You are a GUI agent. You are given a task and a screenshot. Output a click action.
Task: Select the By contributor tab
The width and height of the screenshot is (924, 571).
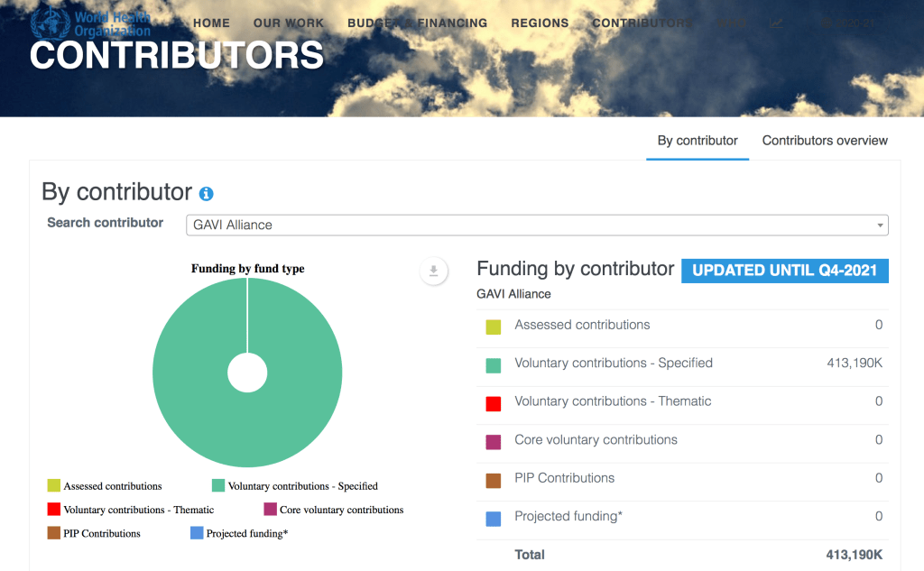[698, 141]
